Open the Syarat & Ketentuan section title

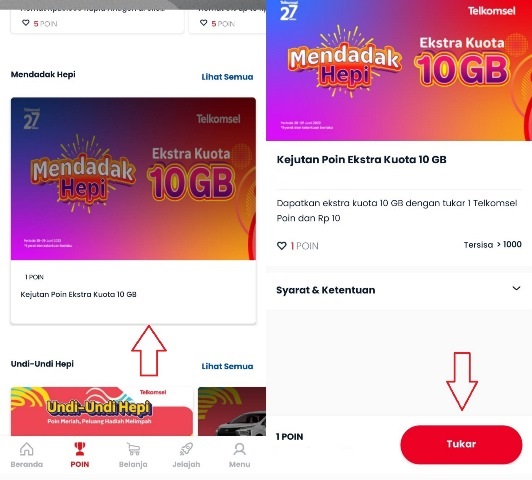click(x=326, y=290)
